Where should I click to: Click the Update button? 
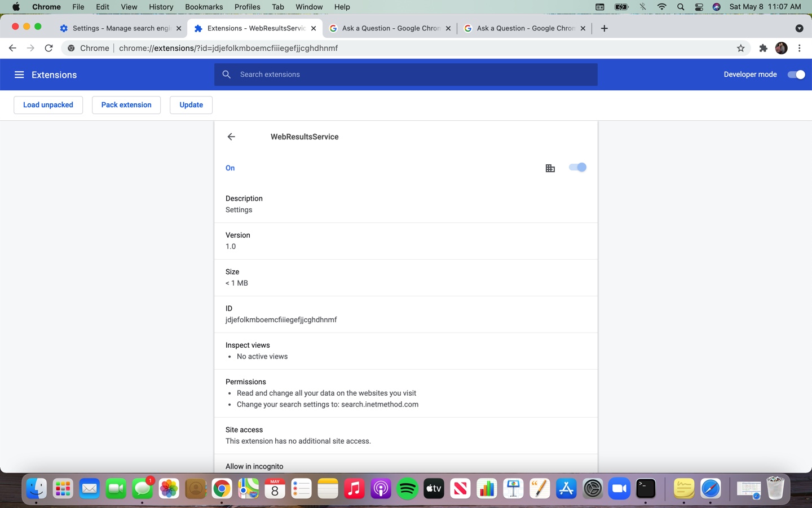191,105
